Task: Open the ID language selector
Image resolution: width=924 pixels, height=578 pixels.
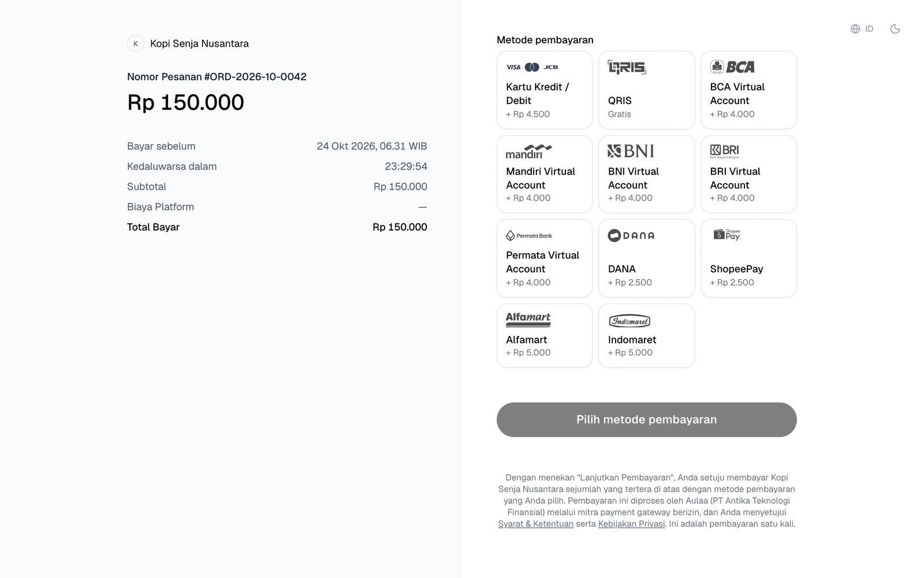Action: (862, 29)
